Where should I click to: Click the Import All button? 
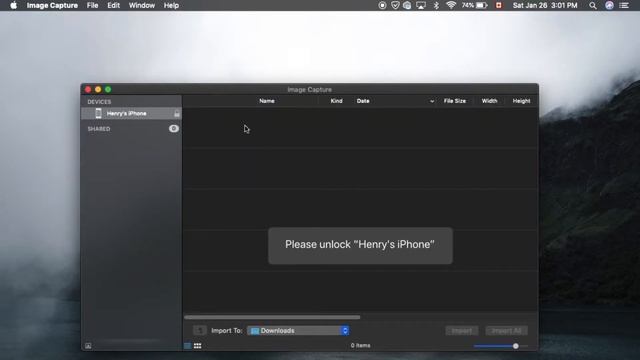506,331
